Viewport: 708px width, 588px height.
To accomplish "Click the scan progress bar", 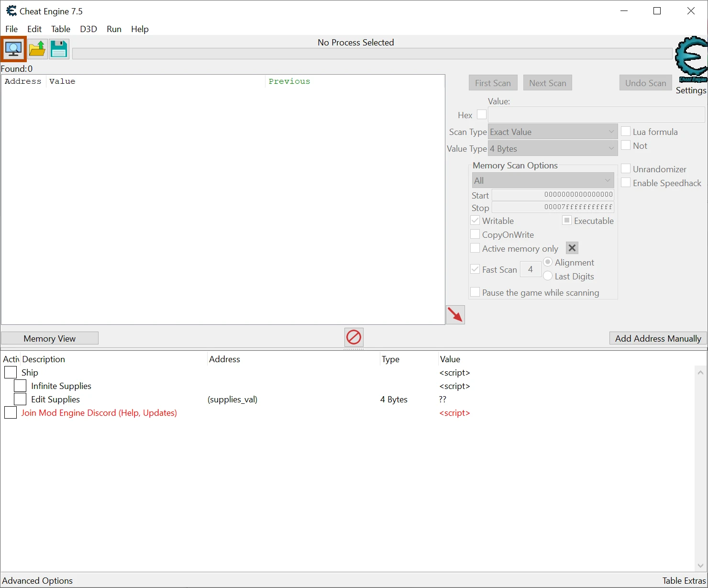I will [x=372, y=54].
